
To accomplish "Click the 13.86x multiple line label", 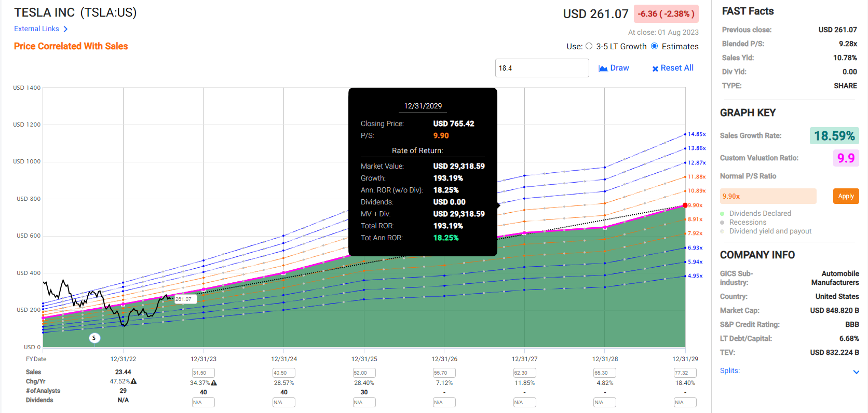I will pyautogui.click(x=697, y=148).
